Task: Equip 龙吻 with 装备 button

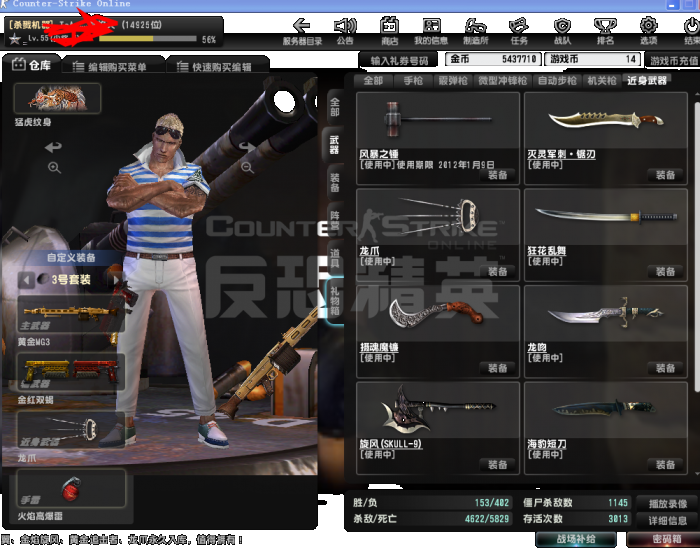Action: (x=665, y=368)
